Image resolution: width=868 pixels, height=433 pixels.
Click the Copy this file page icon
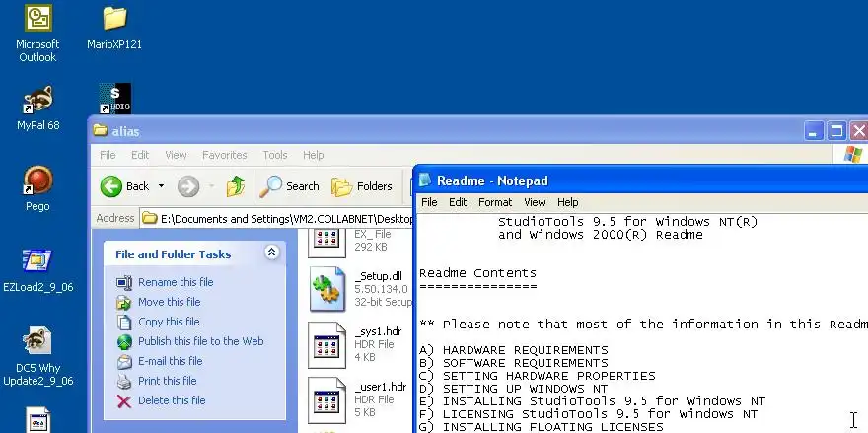tap(124, 323)
